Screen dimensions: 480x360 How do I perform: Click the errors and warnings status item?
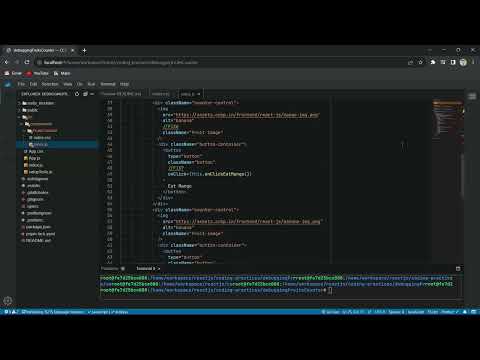(x=10, y=312)
